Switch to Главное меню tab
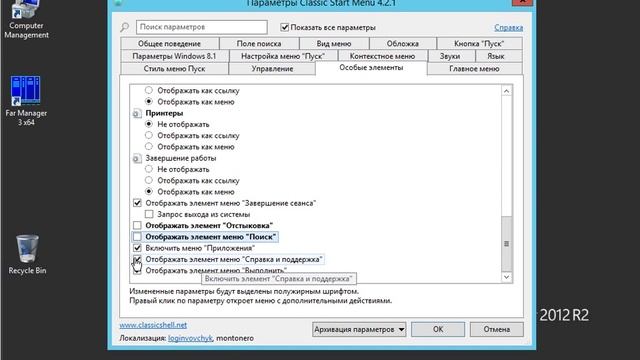 (474, 69)
